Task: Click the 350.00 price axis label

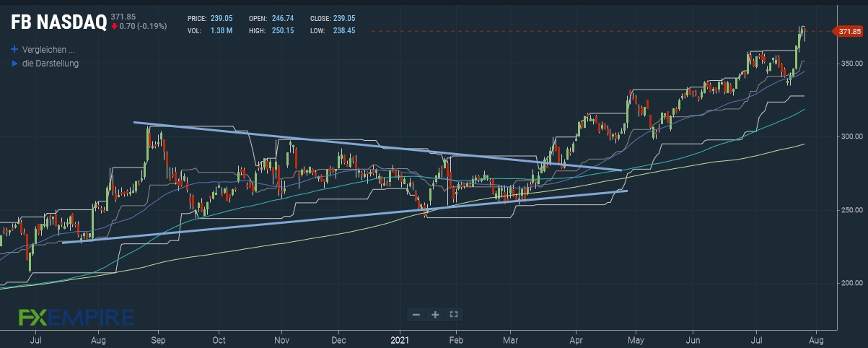Action: 851,64
